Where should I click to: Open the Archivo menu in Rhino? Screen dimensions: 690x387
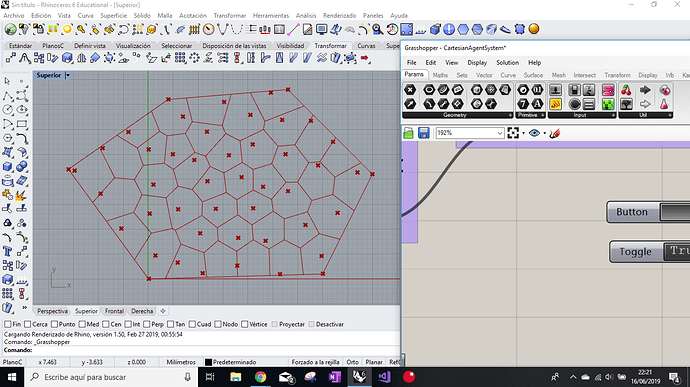[14, 15]
